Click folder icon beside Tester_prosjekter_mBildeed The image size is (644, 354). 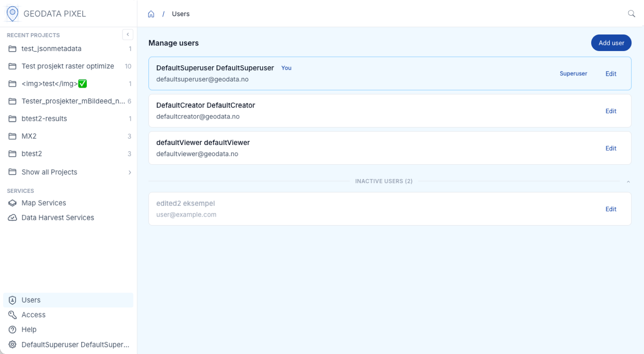[13, 101]
